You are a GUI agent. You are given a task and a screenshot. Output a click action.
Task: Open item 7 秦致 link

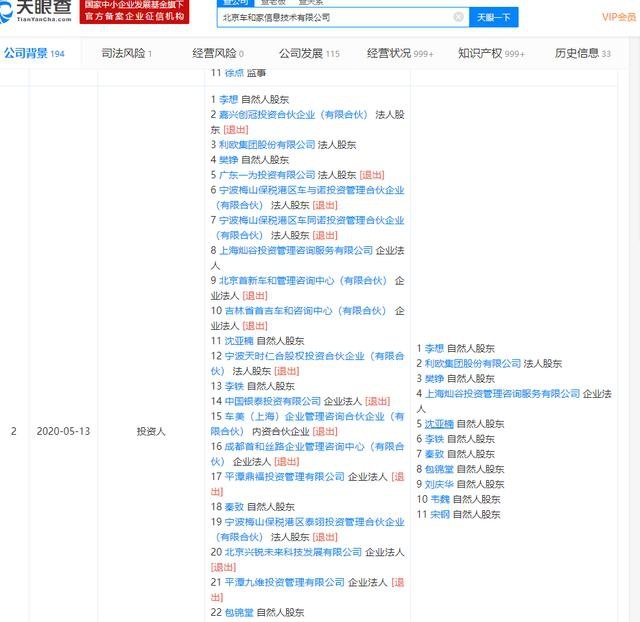(434, 454)
